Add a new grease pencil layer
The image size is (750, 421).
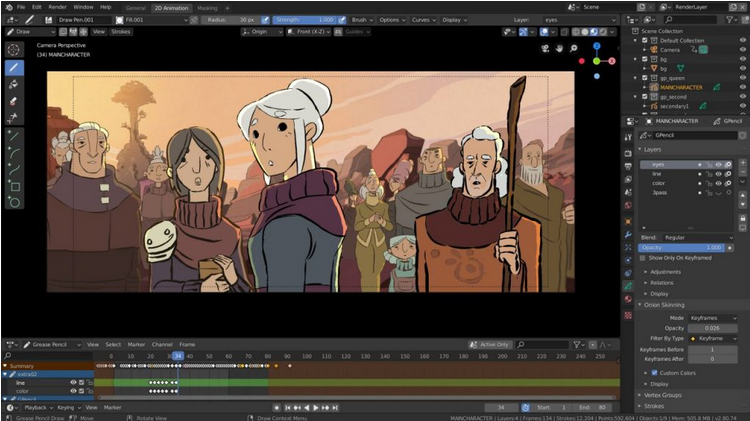[x=743, y=163]
